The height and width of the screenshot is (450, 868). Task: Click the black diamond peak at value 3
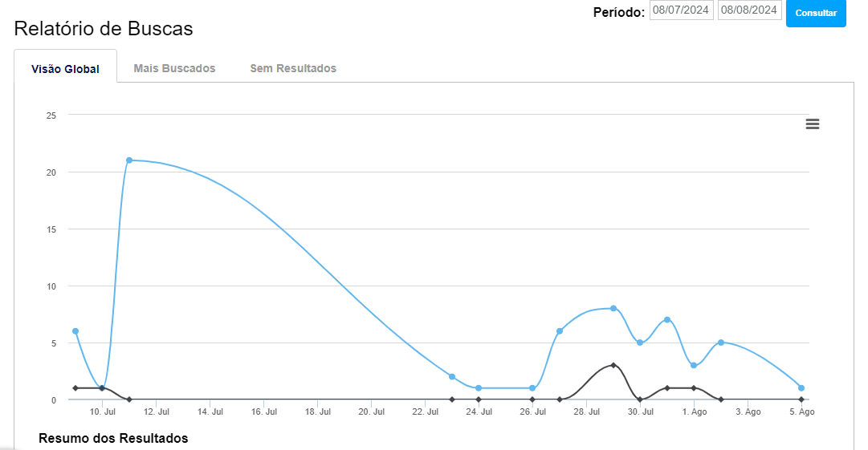click(x=613, y=365)
